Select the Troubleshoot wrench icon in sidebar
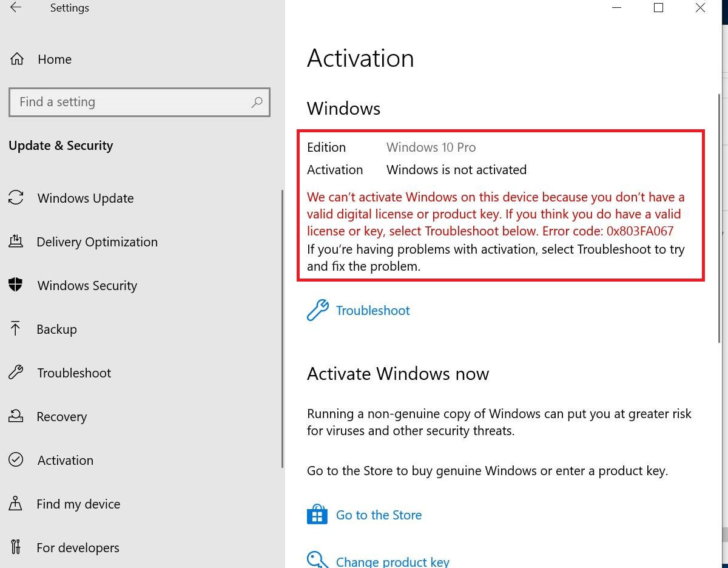This screenshot has height=568, width=728. pos(16,373)
